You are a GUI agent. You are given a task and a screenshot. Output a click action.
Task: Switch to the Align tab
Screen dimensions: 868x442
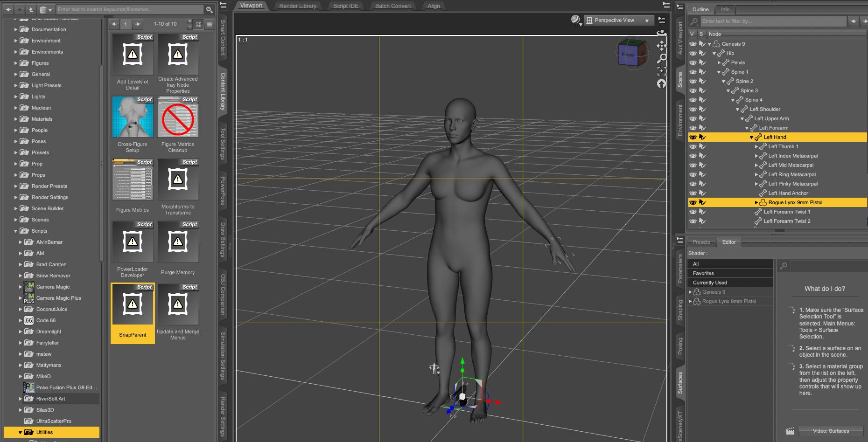[434, 6]
